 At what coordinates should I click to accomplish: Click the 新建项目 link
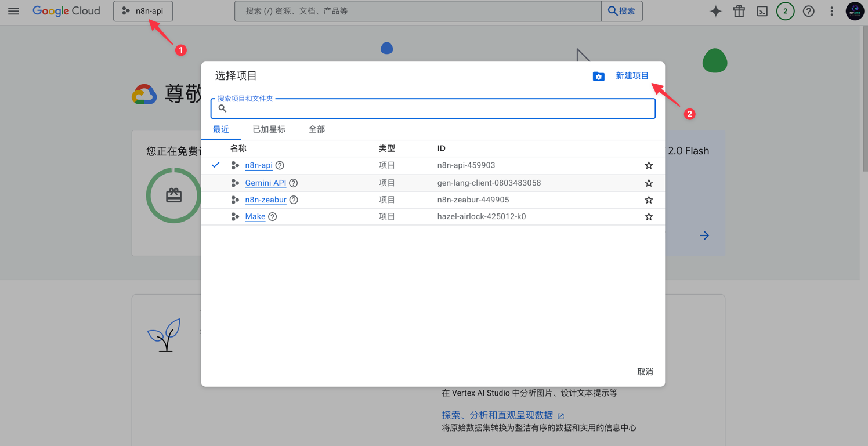(632, 75)
